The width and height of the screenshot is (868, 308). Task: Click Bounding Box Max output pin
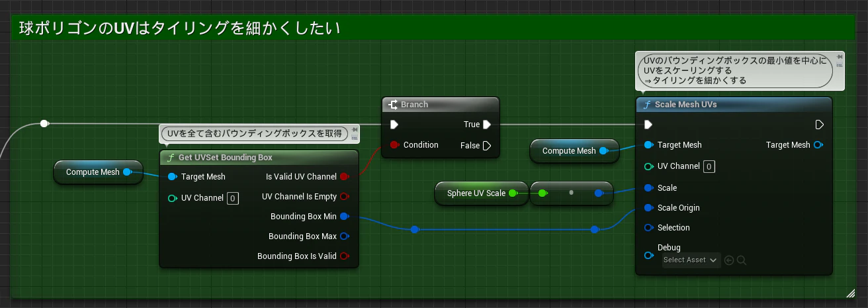click(x=344, y=236)
